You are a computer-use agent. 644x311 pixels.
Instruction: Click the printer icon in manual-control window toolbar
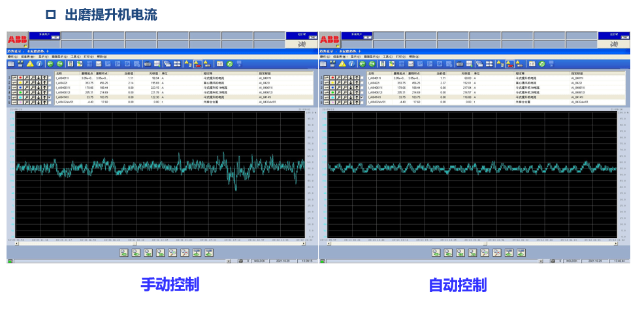tap(148, 63)
